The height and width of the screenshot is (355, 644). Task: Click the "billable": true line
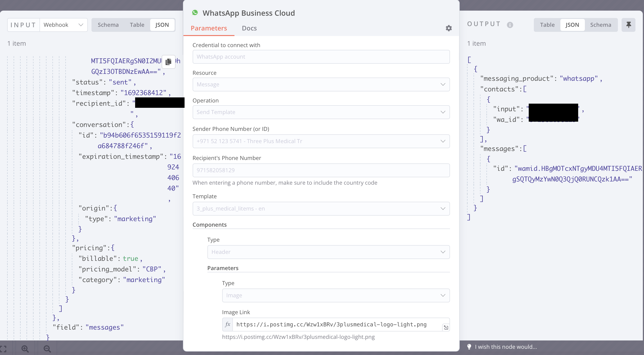pyautogui.click(x=110, y=258)
